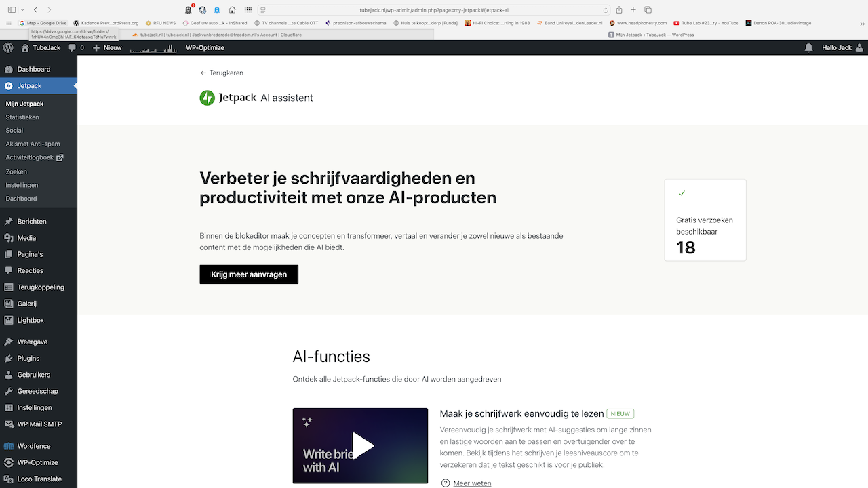The image size is (868, 488).
Task: Open Wordfence in the sidebar
Action: (39, 446)
